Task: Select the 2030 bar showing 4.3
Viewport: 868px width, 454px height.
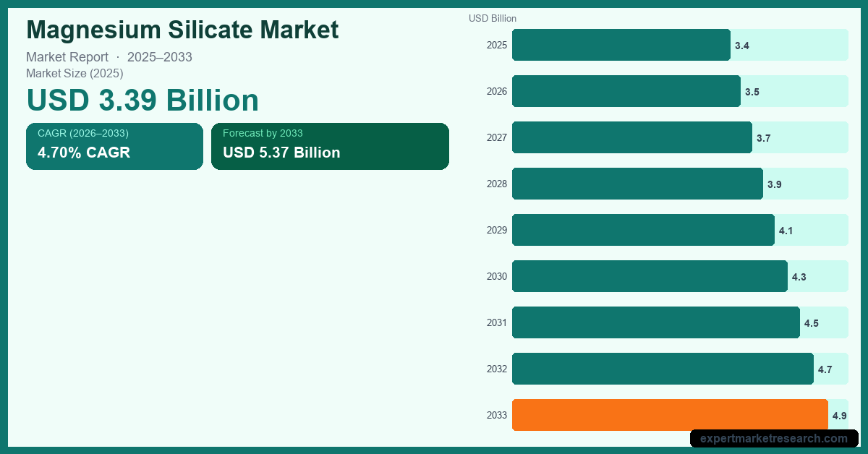Action: pyautogui.click(x=650, y=276)
